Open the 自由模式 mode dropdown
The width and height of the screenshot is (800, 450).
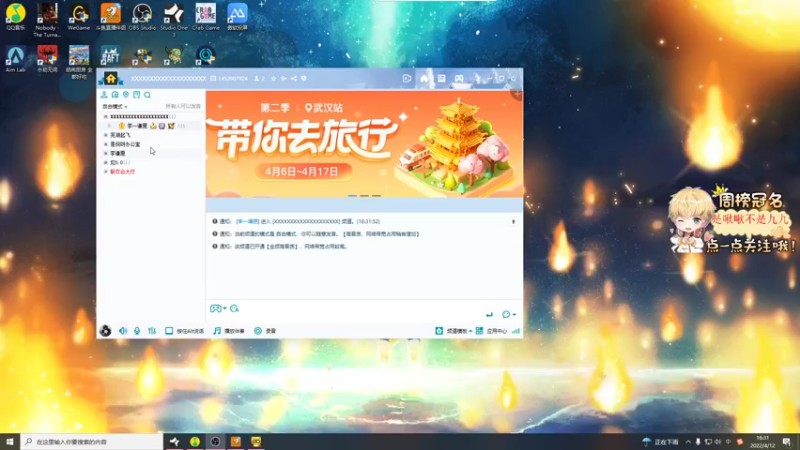click(x=115, y=107)
